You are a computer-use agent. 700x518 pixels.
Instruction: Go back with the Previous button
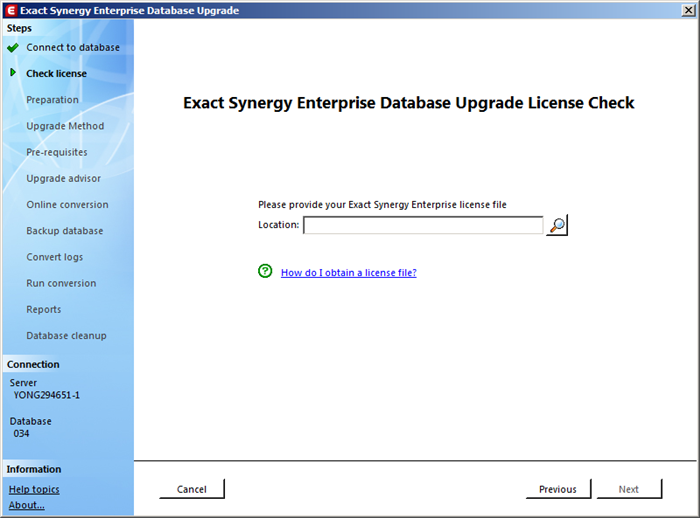point(558,489)
